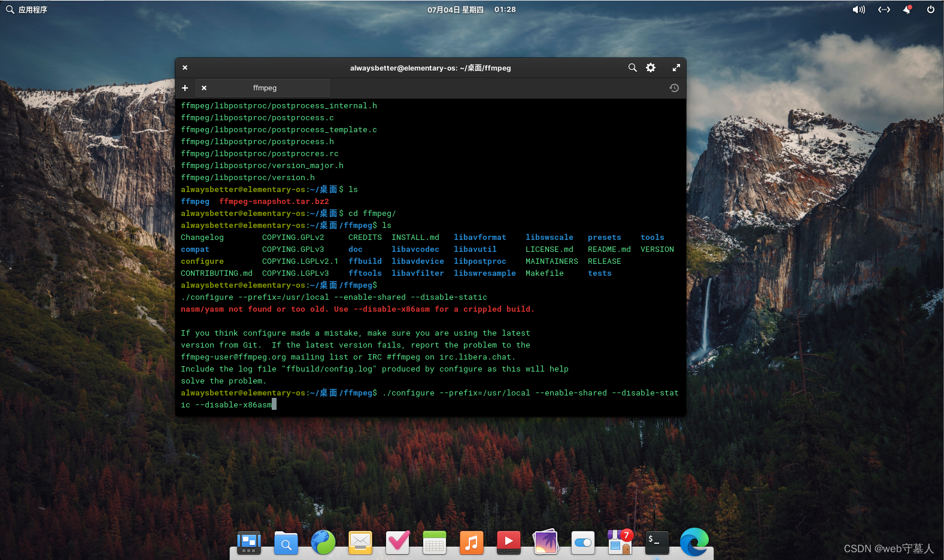This screenshot has width=944, height=560.
Task: Click the 'INSTALL.md' entry
Action: pos(415,238)
